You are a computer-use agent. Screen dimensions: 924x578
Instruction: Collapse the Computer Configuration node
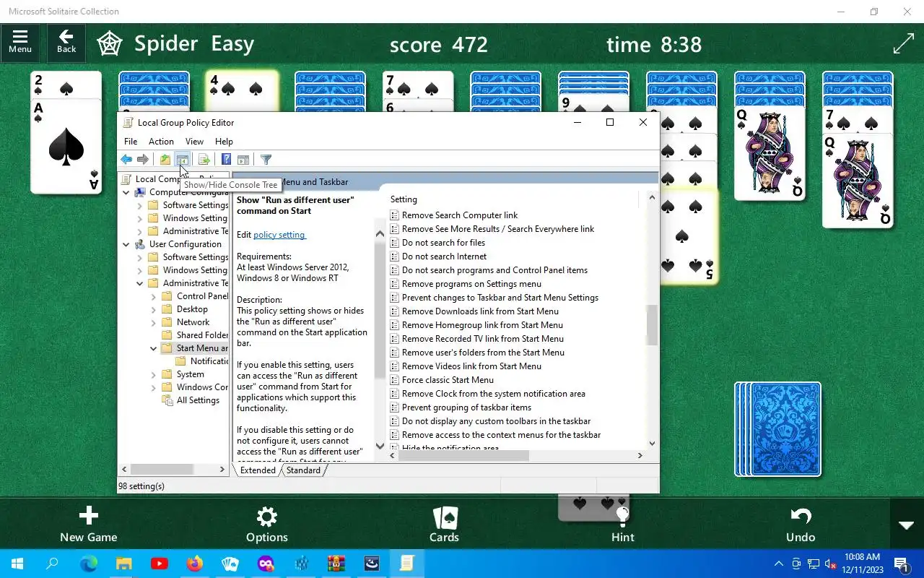(126, 192)
